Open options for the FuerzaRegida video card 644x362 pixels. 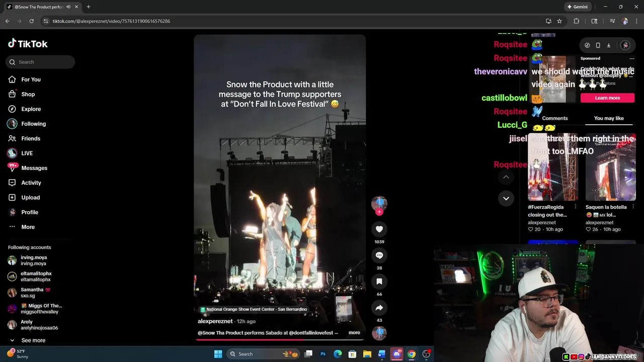click(575, 207)
